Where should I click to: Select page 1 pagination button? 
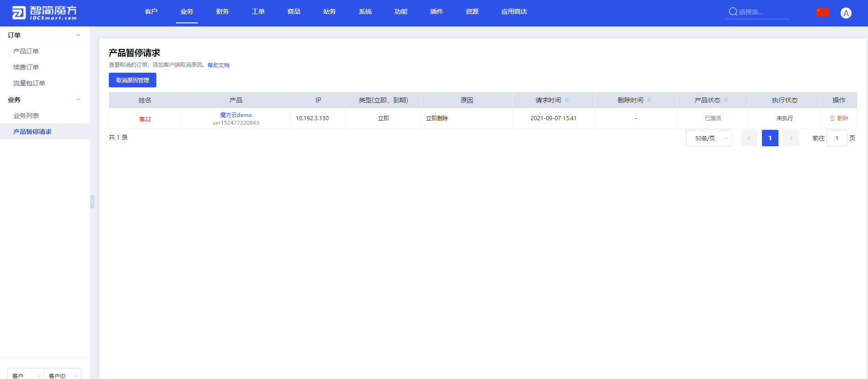tap(770, 138)
